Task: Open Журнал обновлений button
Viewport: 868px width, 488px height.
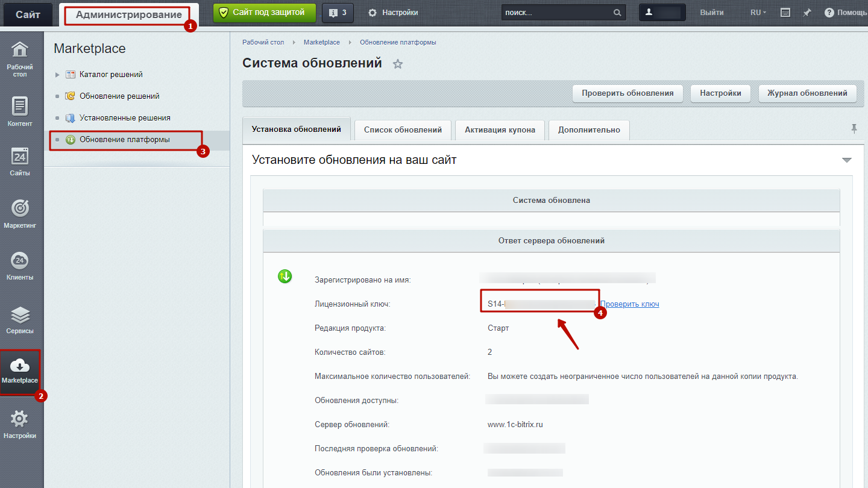Action: pos(807,93)
